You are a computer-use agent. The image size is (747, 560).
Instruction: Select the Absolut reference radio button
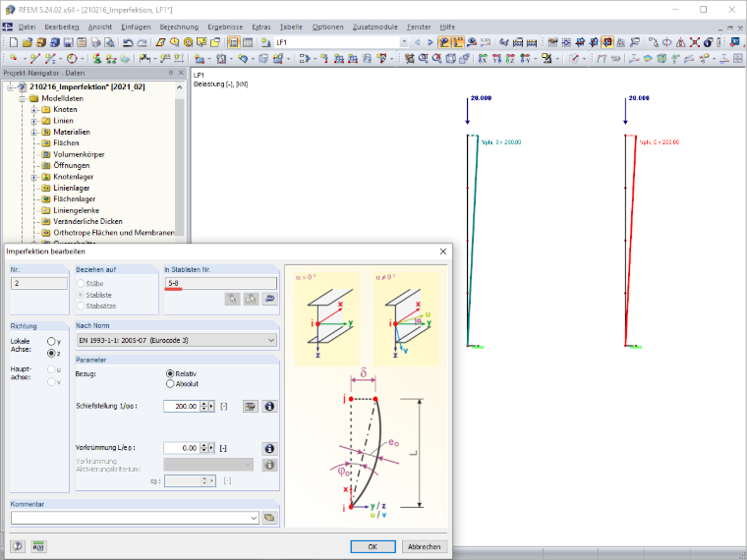pos(170,384)
